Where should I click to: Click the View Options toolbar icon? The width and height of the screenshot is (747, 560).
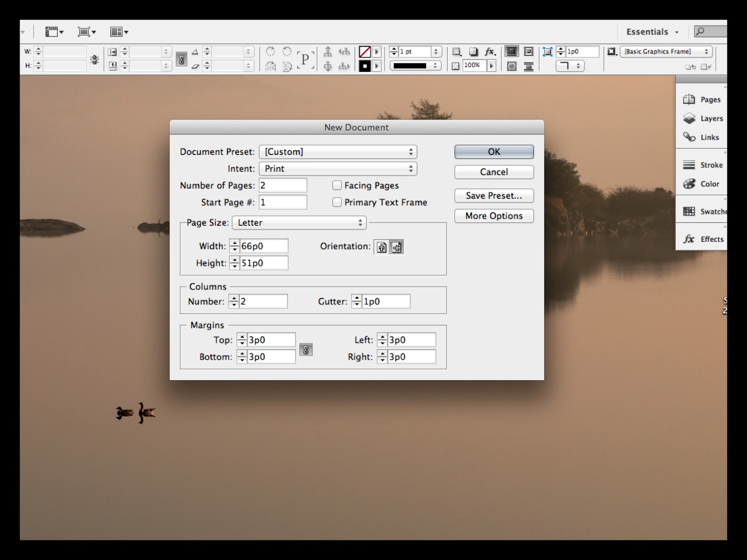coord(54,32)
